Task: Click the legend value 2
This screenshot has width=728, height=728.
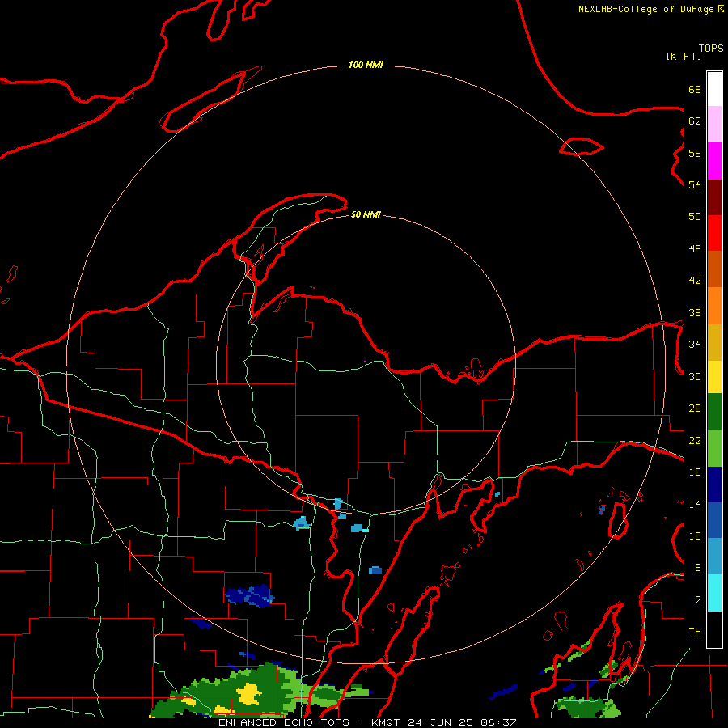Action: [x=698, y=600]
